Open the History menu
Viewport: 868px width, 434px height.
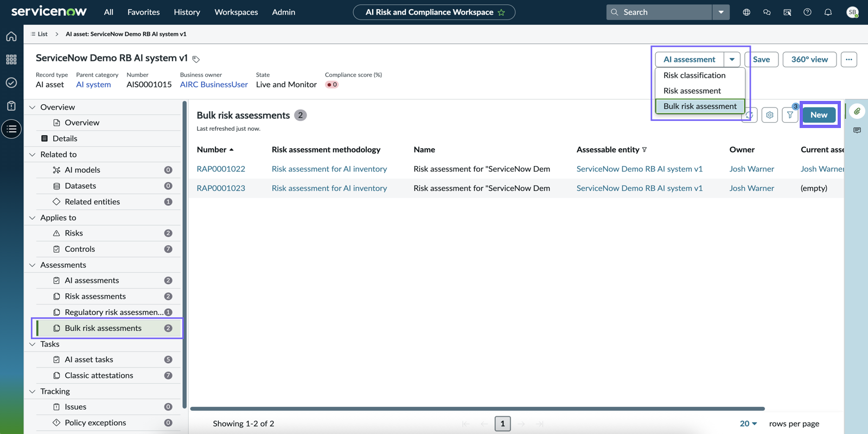(187, 12)
